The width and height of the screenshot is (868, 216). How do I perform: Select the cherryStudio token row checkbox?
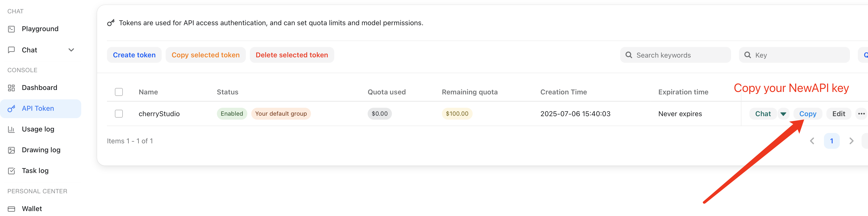click(119, 114)
